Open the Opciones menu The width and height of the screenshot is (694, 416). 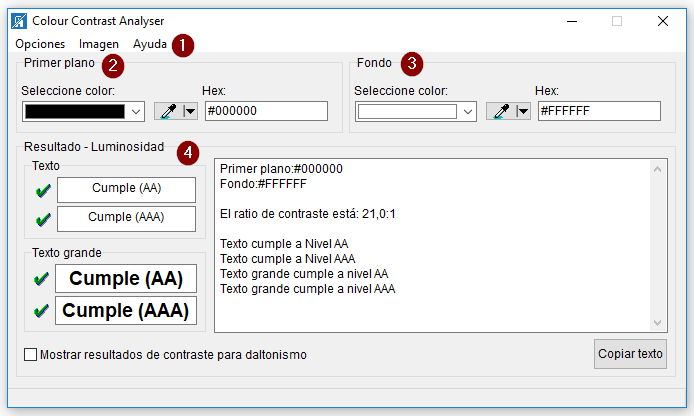click(40, 44)
